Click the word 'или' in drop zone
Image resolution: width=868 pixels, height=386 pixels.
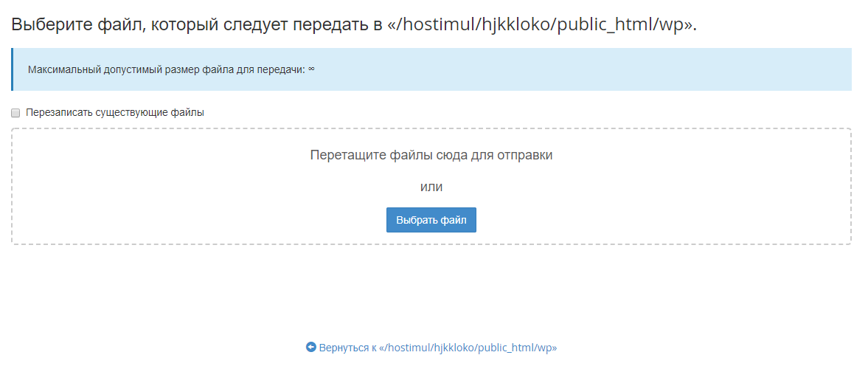pos(431,187)
